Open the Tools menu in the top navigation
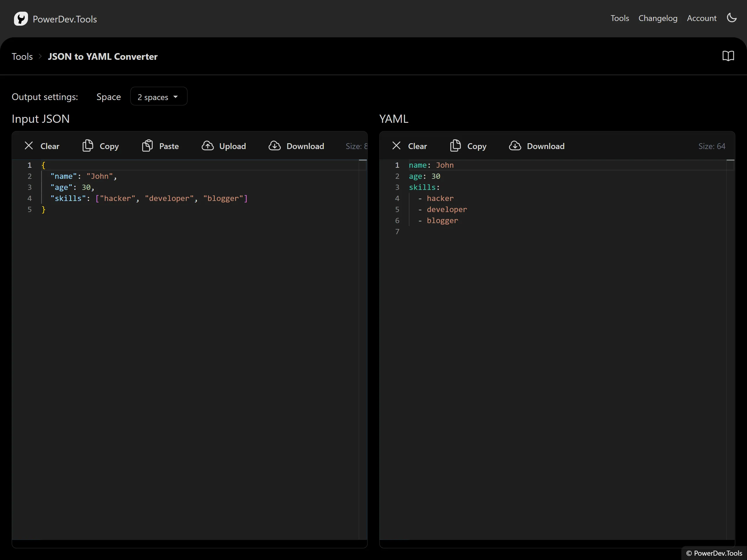This screenshot has width=747, height=560. pos(619,18)
